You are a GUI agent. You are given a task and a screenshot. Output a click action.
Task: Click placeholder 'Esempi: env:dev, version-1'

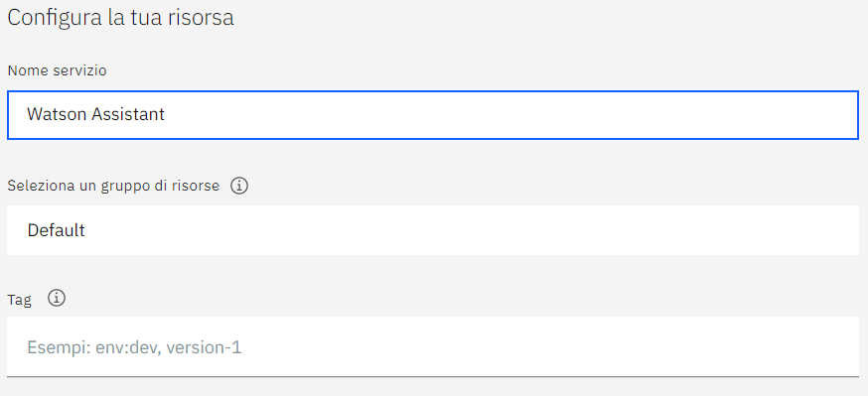pos(134,348)
